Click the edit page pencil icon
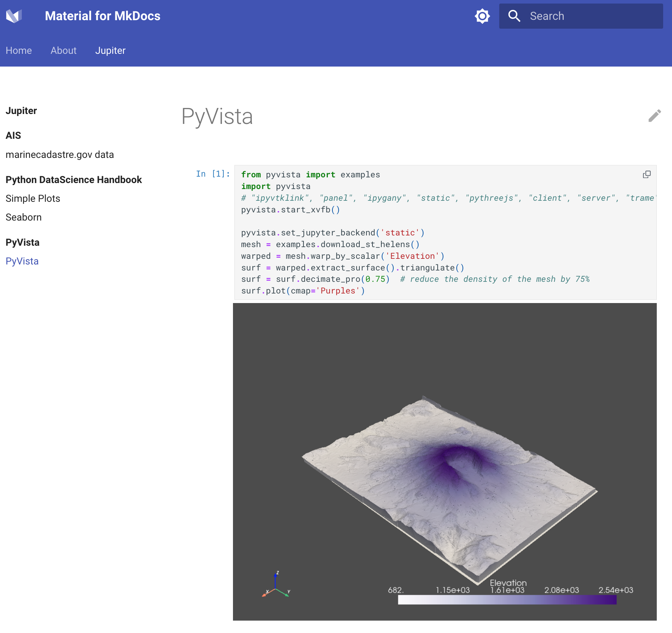This screenshot has width=672, height=633. (x=655, y=116)
